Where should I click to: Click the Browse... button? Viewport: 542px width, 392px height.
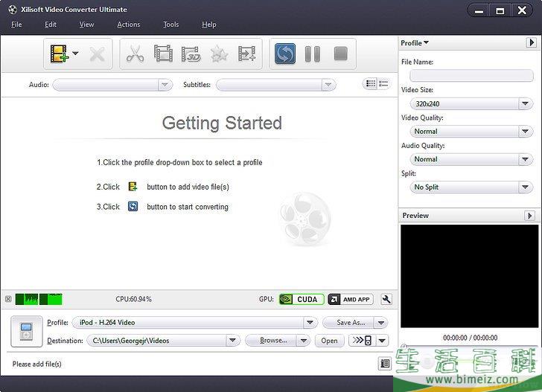(x=271, y=341)
